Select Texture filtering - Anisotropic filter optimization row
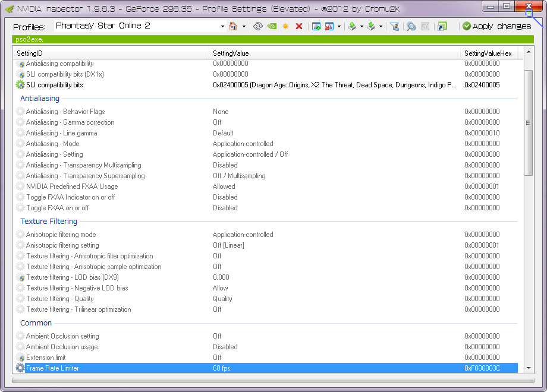 [x=266, y=256]
